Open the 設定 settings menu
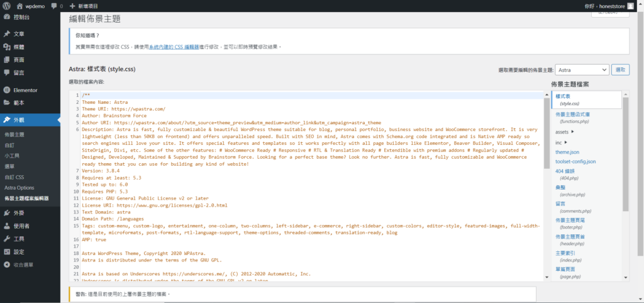This screenshot has height=303, width=644. click(x=19, y=251)
